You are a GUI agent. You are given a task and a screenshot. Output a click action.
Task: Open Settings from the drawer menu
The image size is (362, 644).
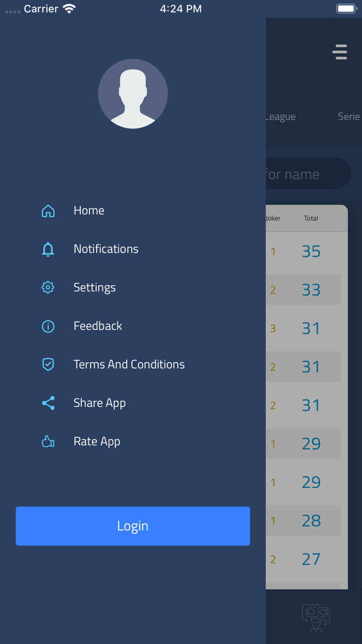tap(95, 287)
